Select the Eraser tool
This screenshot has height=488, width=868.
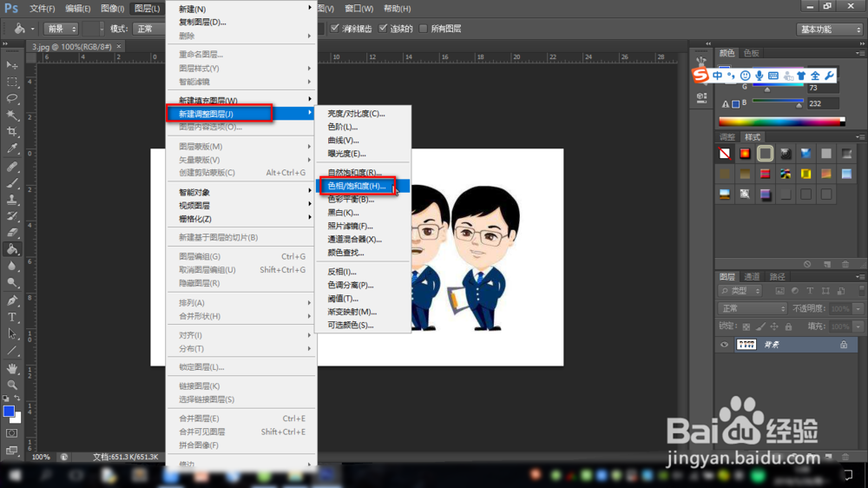pos(11,233)
